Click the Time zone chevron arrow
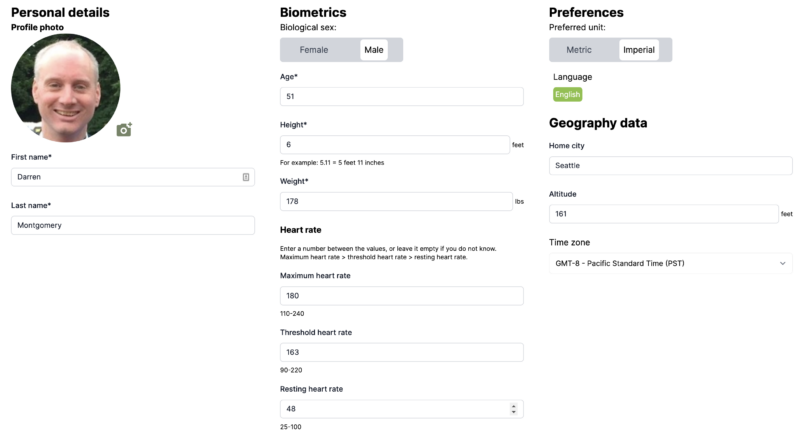 (x=781, y=264)
